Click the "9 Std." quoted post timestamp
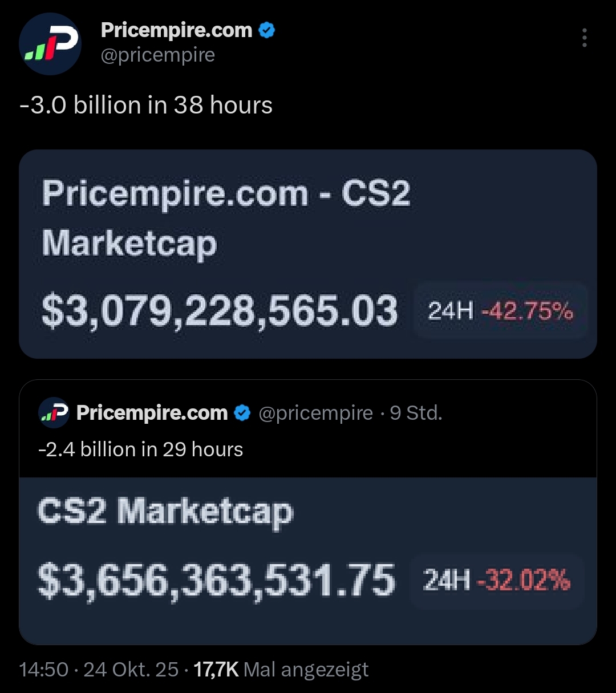This screenshot has height=693, width=616. pos(416,413)
